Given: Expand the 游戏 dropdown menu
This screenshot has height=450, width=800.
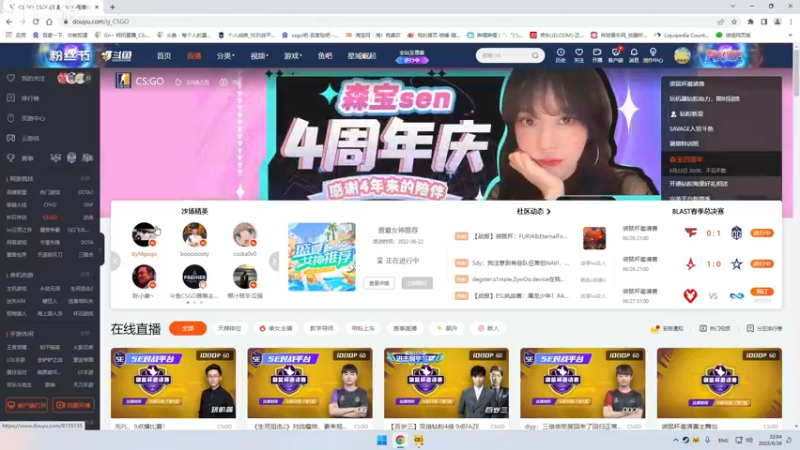Looking at the screenshot, I should tap(293, 56).
